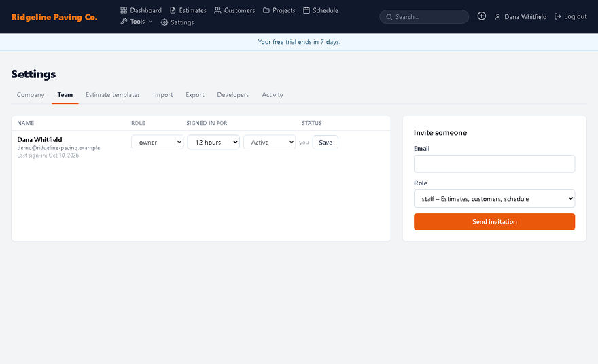Click the Ridgeline Paving Co. logo
The width and height of the screenshot is (598, 364).
pos(54,17)
